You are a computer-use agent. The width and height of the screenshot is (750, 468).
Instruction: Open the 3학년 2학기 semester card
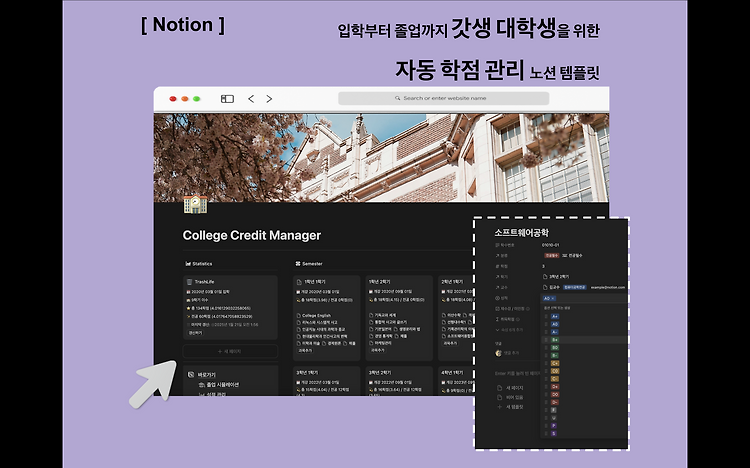tap(399, 381)
